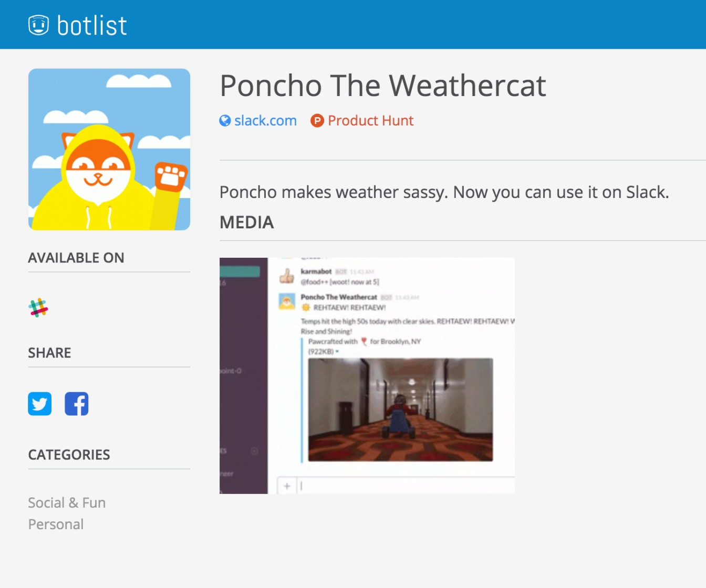The image size is (706, 588).
Task: Click the Poncho The Weathercat title
Action: (383, 86)
